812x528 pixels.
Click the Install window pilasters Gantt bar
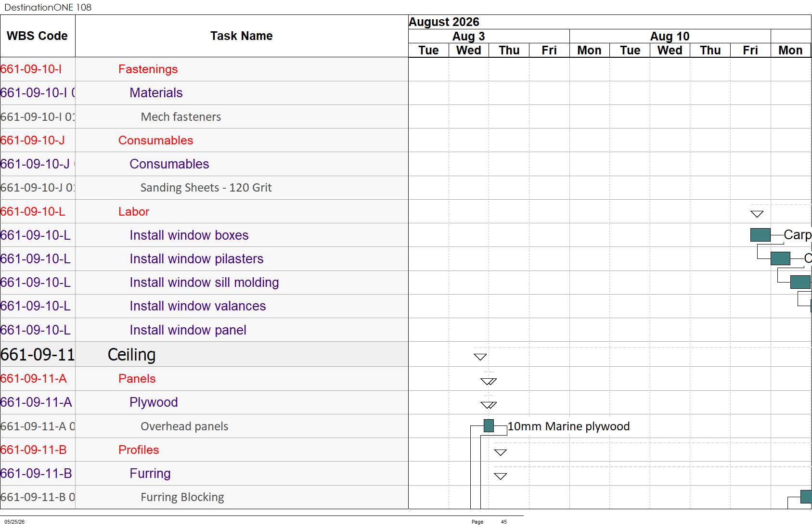tap(780, 258)
